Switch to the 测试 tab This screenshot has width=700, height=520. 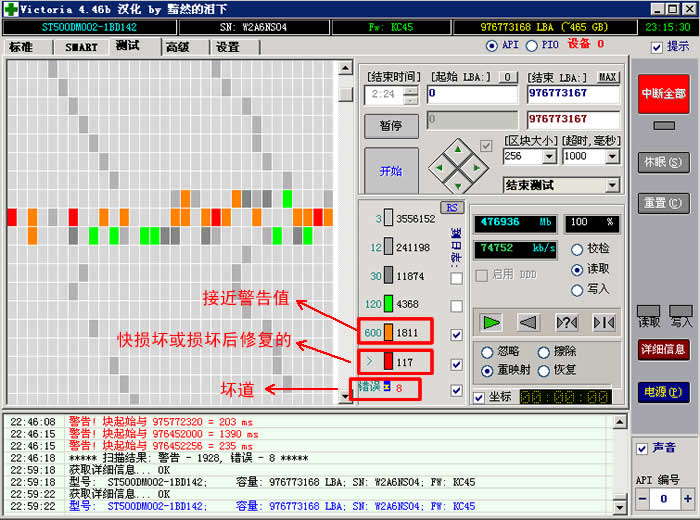pos(128,46)
